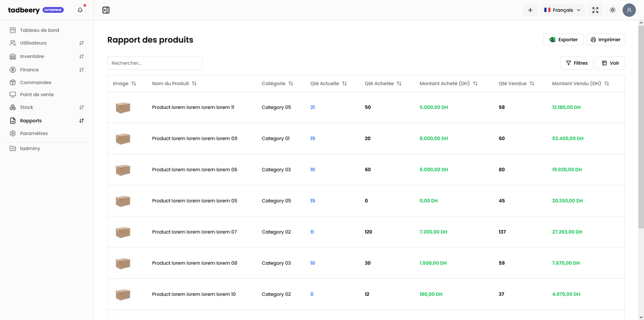Open the notifications bell

pos(80,10)
